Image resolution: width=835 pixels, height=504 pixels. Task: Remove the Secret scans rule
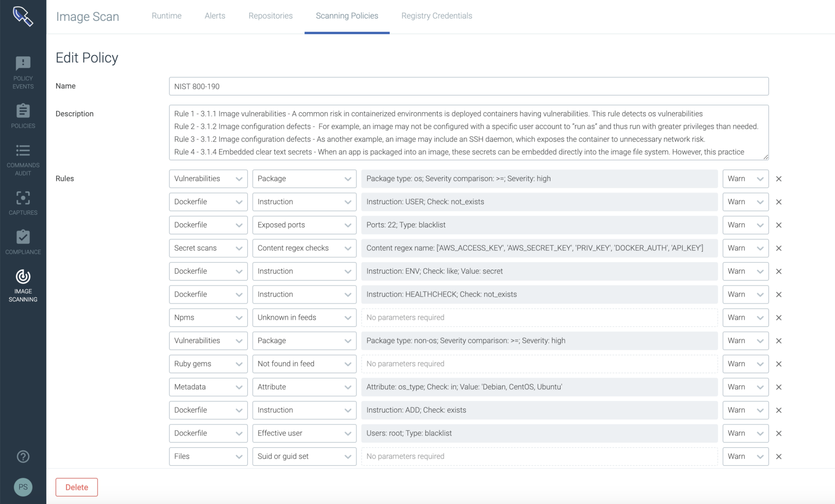(x=779, y=248)
